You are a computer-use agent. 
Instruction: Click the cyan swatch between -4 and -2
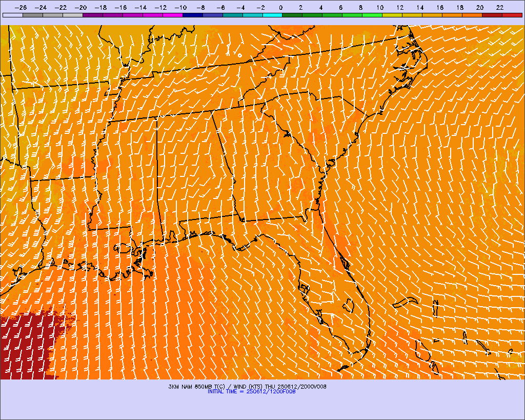click(252, 15)
